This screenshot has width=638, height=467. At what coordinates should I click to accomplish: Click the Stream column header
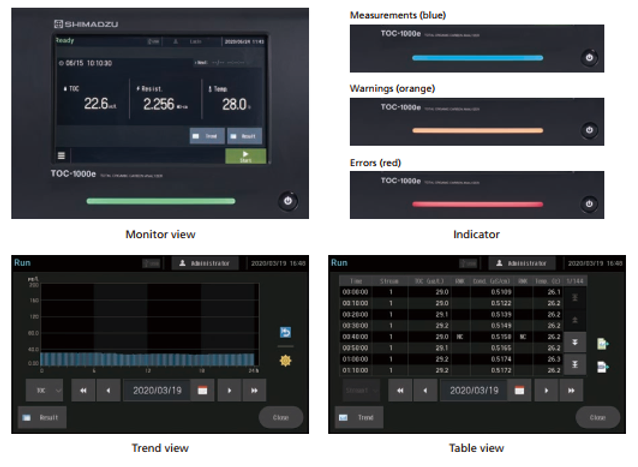point(389,281)
